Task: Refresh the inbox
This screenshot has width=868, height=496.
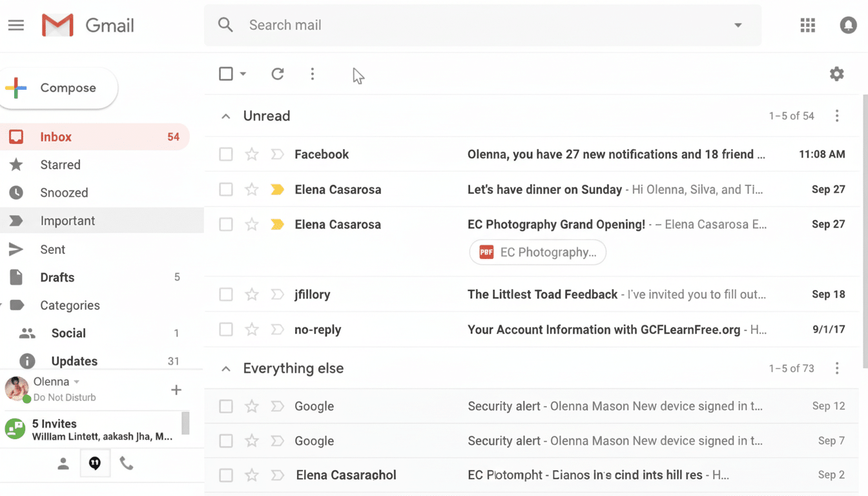Action: point(277,74)
